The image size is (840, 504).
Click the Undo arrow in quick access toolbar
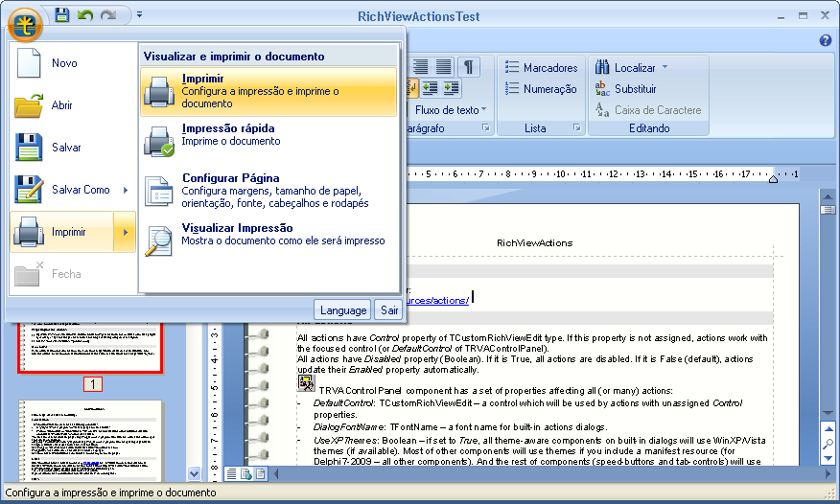point(85,15)
